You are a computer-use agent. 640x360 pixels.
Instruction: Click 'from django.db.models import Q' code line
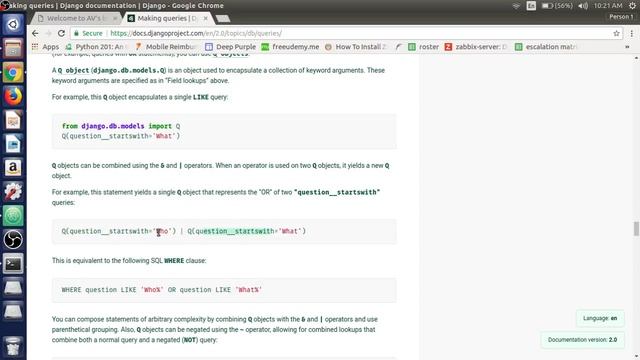[121, 126]
